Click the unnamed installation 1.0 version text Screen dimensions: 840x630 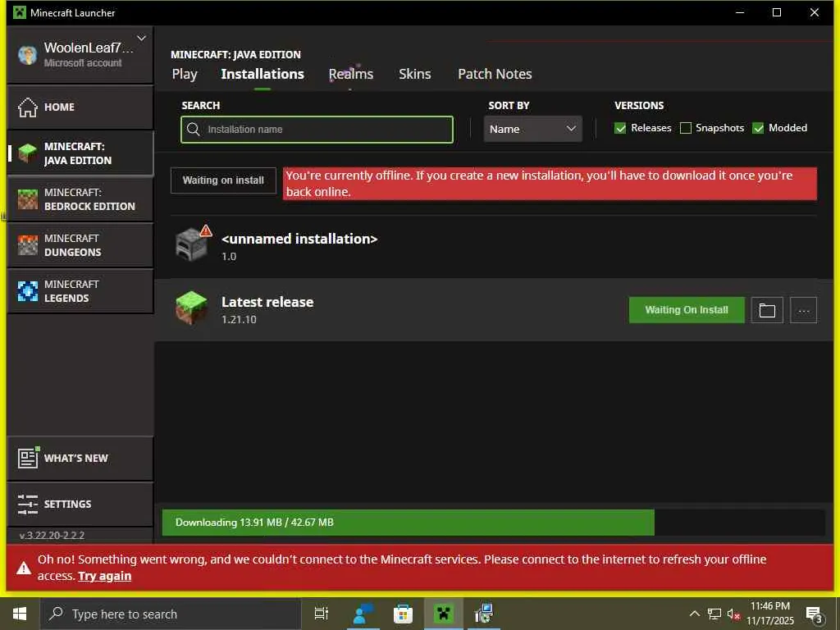[x=229, y=257]
